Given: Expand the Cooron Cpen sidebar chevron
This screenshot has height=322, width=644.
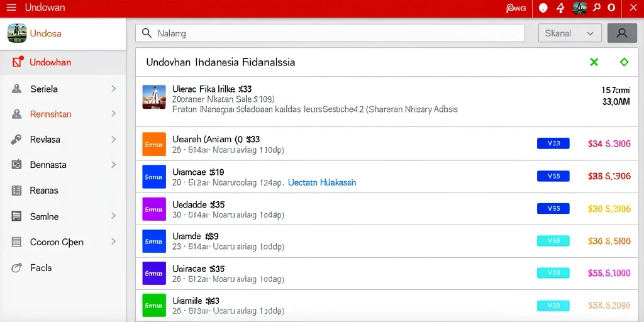Looking at the screenshot, I should pyautogui.click(x=114, y=241).
